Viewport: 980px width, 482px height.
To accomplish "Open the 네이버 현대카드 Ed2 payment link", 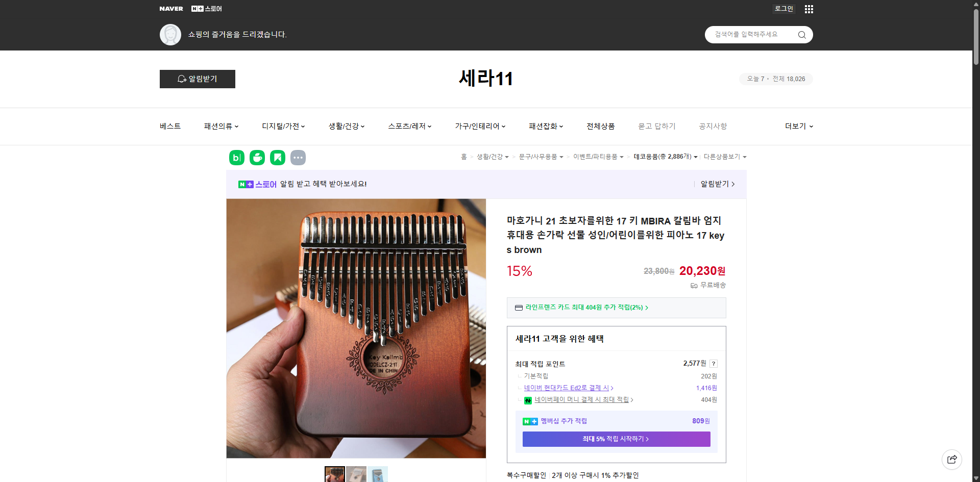I will coord(567,388).
